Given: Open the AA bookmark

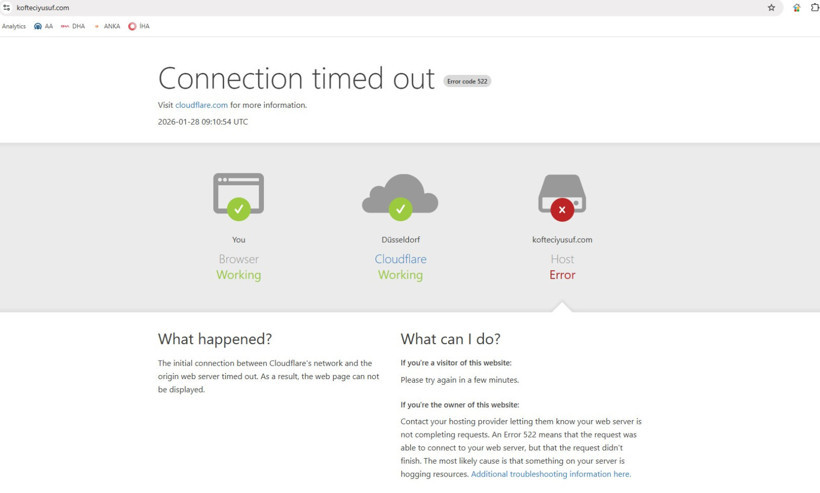Looking at the screenshot, I should (x=43, y=27).
